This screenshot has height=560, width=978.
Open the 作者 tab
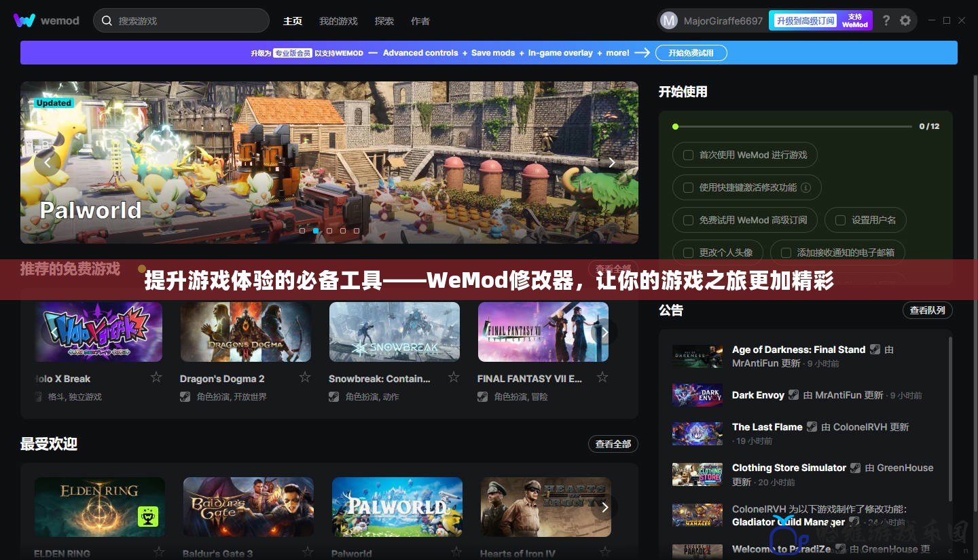pos(420,21)
